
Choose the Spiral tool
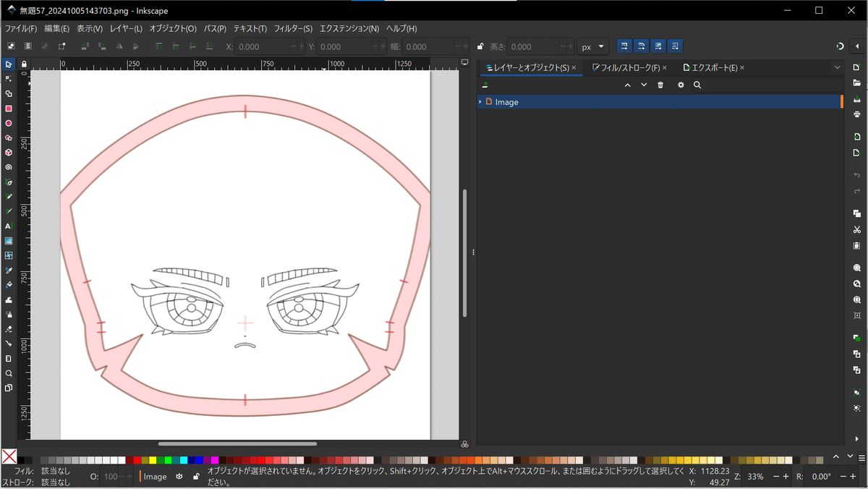9,167
